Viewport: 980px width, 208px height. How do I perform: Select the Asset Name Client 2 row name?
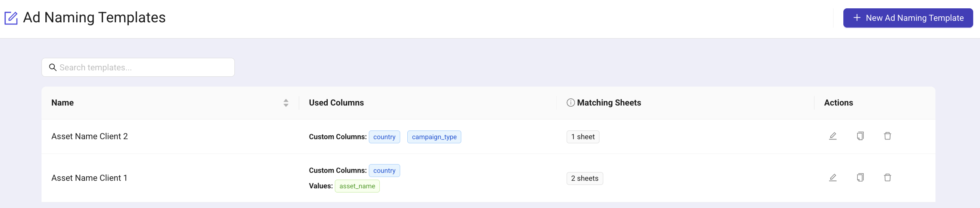tap(89, 137)
